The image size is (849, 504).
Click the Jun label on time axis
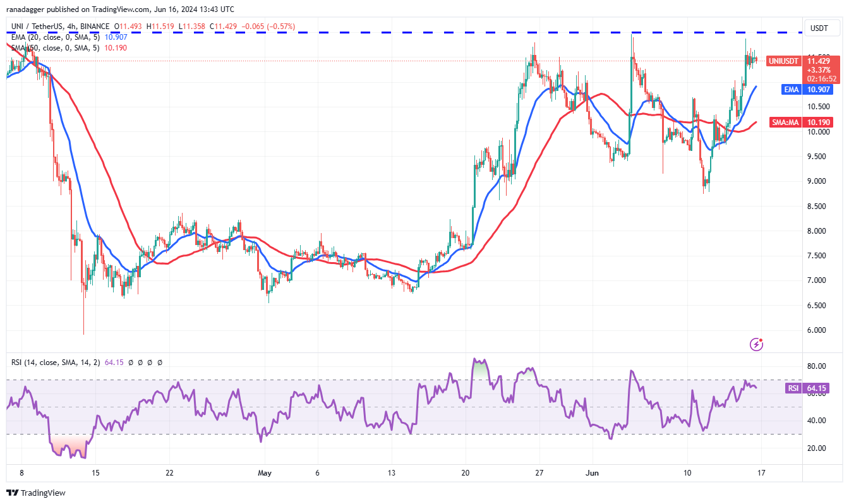click(x=592, y=472)
